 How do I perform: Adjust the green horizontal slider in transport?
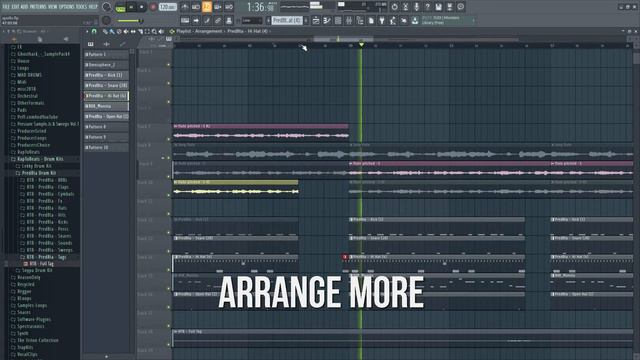click(x=130, y=21)
